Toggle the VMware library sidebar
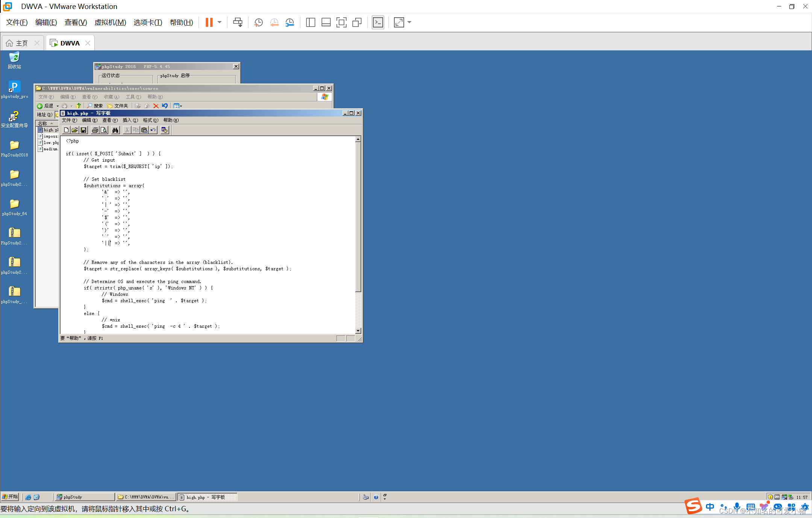This screenshot has height=518, width=812. 311,23
